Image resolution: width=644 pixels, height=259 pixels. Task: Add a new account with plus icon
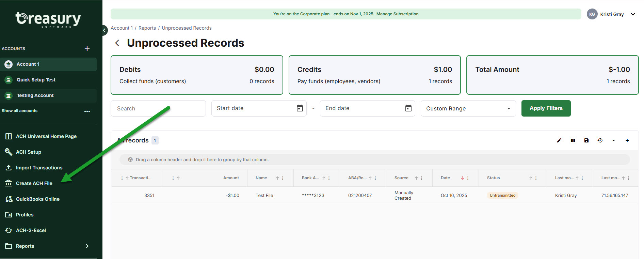(87, 49)
